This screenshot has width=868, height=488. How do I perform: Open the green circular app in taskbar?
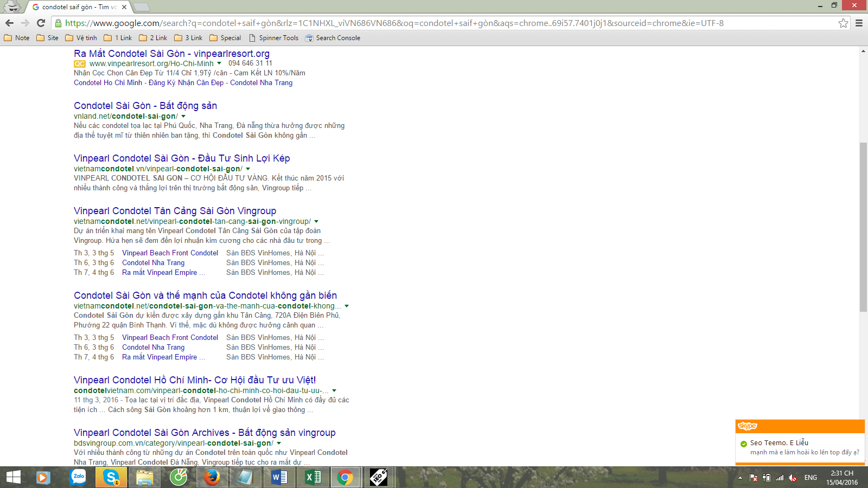178,477
